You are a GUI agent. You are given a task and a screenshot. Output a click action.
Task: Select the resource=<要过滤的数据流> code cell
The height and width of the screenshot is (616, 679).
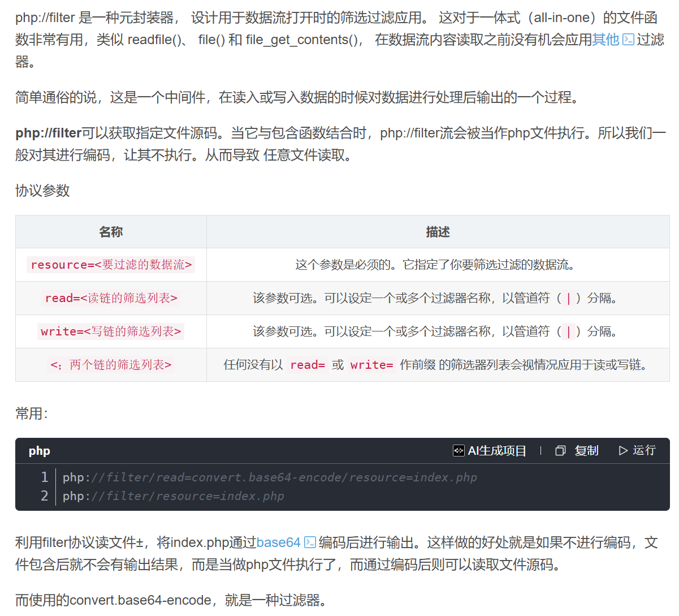[111, 265]
